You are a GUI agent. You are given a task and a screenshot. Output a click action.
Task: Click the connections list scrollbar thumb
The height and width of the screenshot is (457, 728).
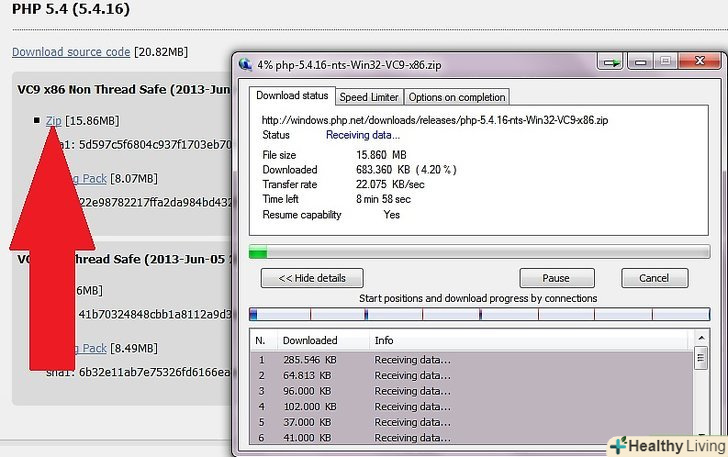(x=701, y=358)
